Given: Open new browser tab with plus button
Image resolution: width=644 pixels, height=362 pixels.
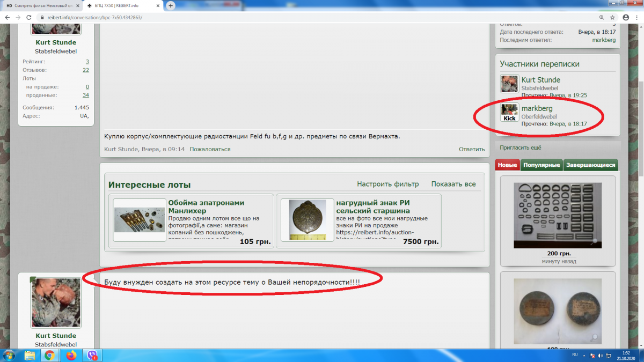Looking at the screenshot, I should tap(171, 5).
